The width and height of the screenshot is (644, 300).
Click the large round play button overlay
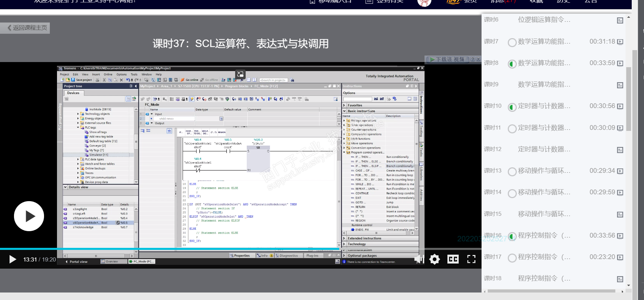(29, 216)
